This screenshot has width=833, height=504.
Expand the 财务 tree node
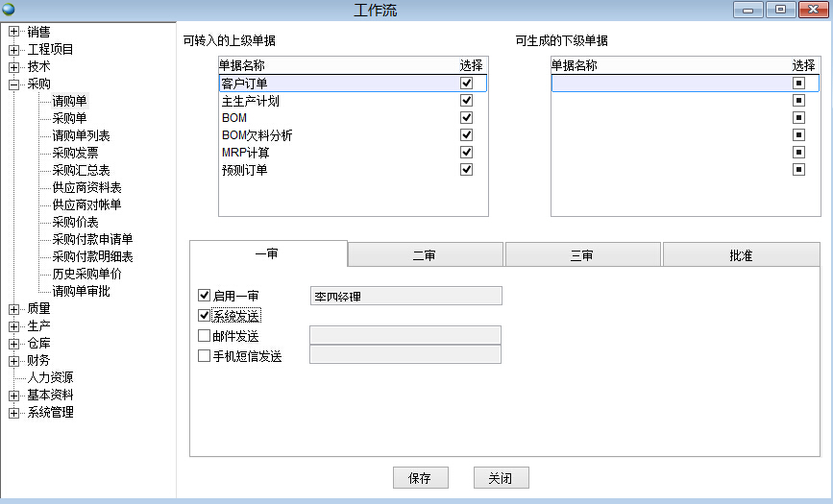coord(14,361)
